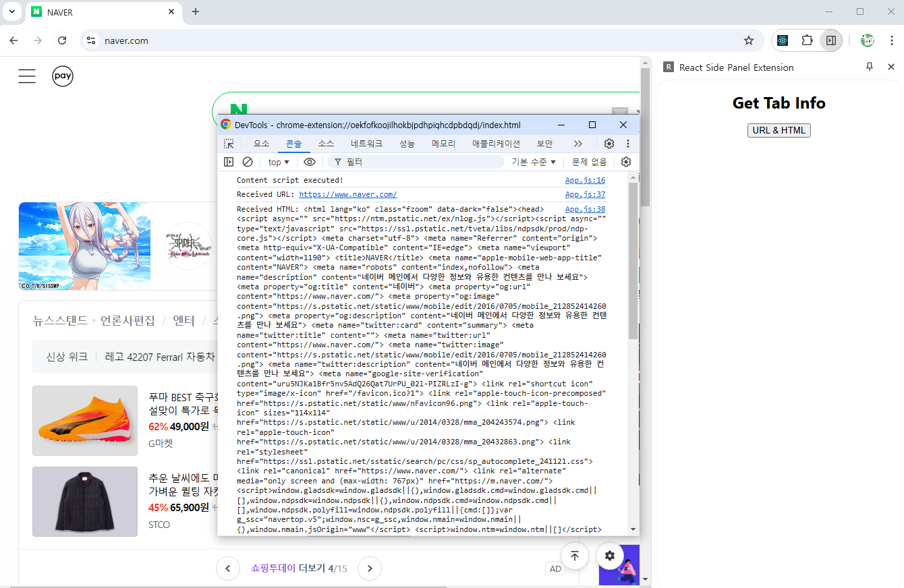The image size is (904, 588).
Task: Open a new Chrome tab
Action: click(196, 11)
